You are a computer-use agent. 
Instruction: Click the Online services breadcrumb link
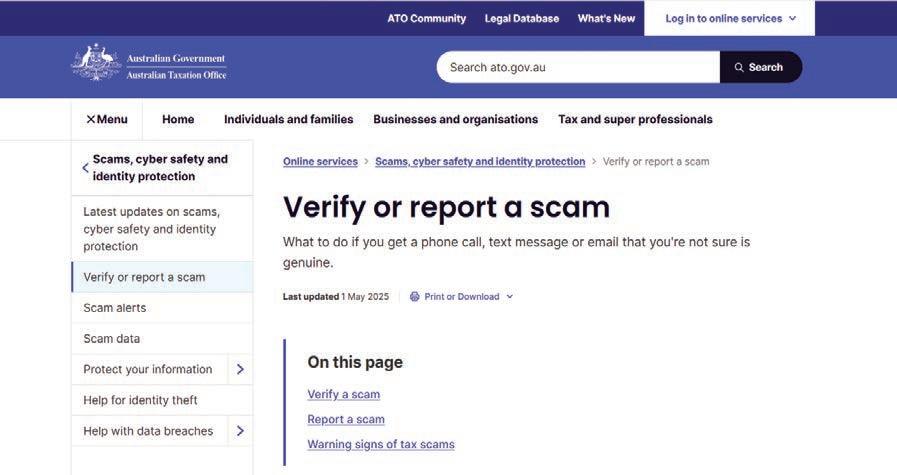[x=320, y=161]
